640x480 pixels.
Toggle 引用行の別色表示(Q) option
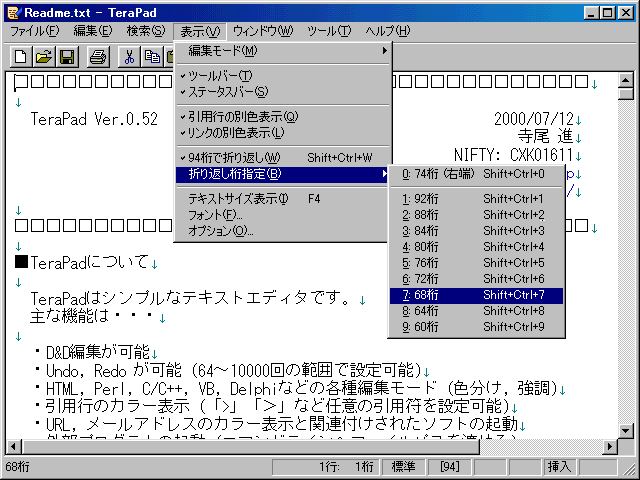point(282,117)
